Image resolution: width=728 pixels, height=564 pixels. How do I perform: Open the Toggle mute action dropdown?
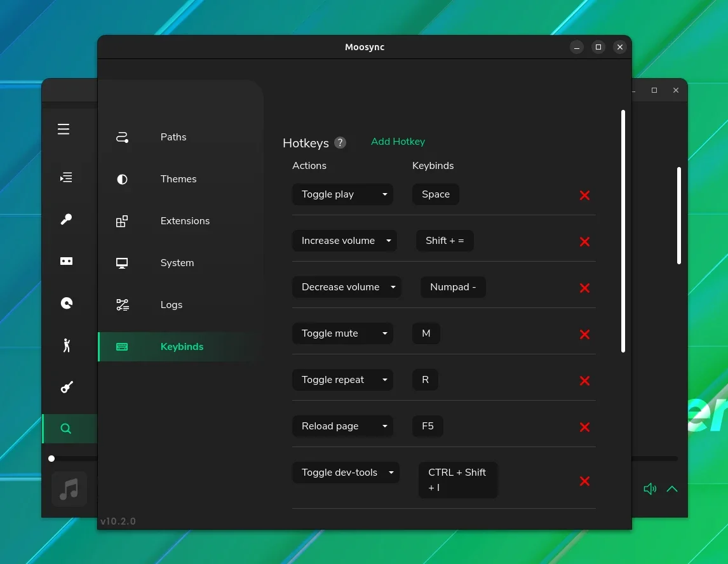[x=342, y=333]
